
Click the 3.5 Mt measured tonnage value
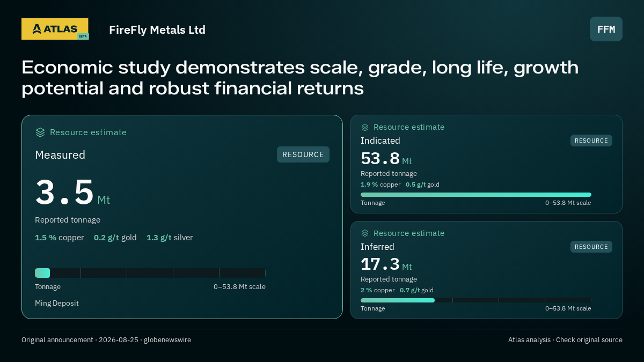click(72, 193)
